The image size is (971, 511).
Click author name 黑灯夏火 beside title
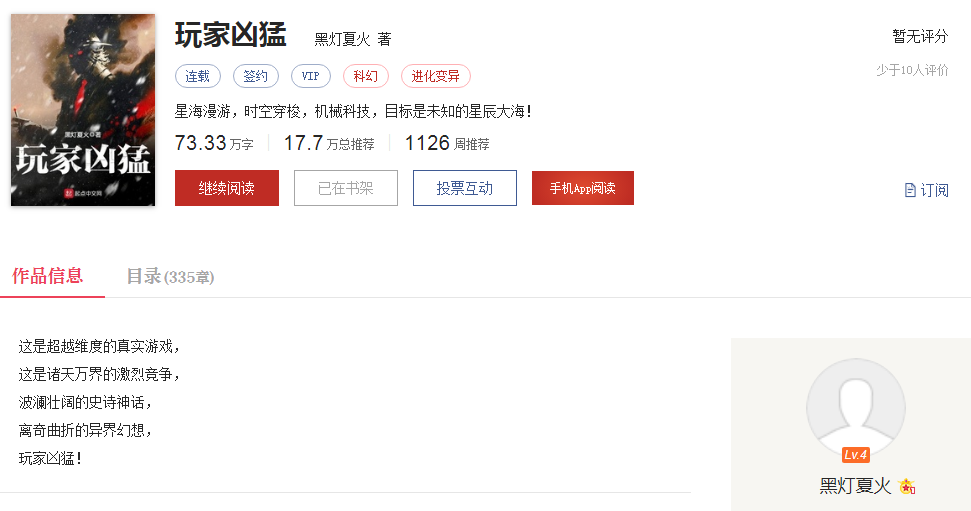click(x=342, y=40)
